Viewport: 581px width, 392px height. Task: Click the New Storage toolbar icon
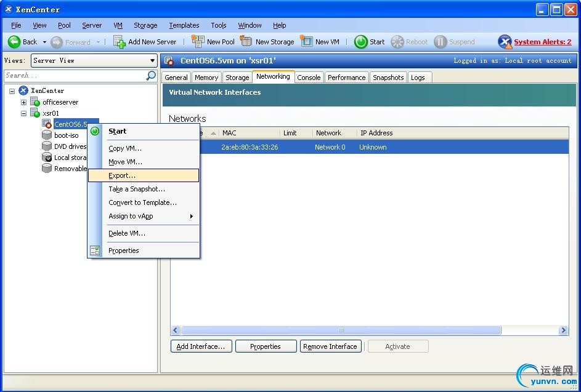(x=246, y=42)
